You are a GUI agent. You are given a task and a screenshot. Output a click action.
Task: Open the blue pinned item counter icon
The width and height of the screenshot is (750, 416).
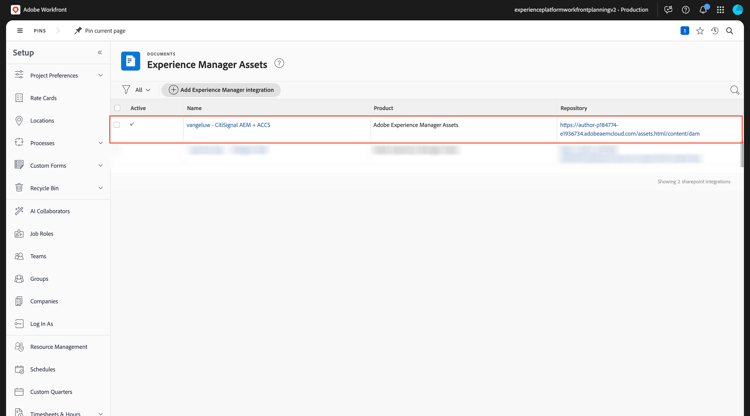(684, 31)
